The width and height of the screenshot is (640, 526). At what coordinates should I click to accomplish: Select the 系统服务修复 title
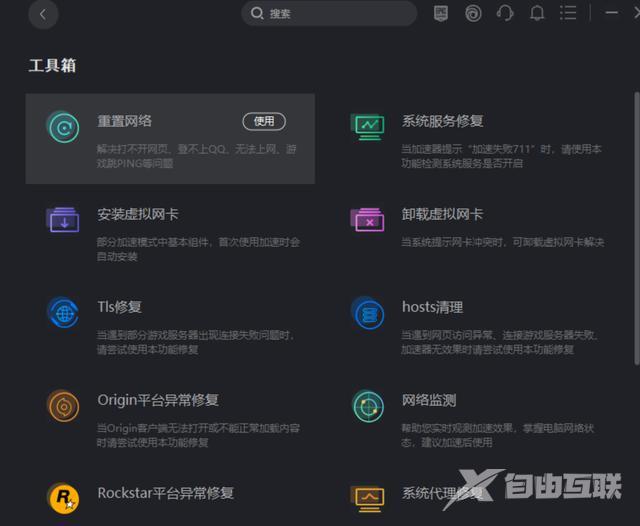442,121
